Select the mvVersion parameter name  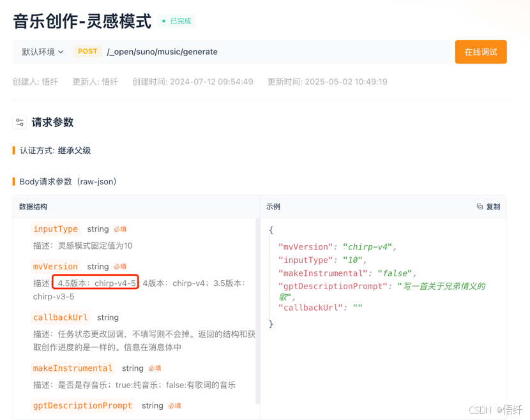[56, 266]
